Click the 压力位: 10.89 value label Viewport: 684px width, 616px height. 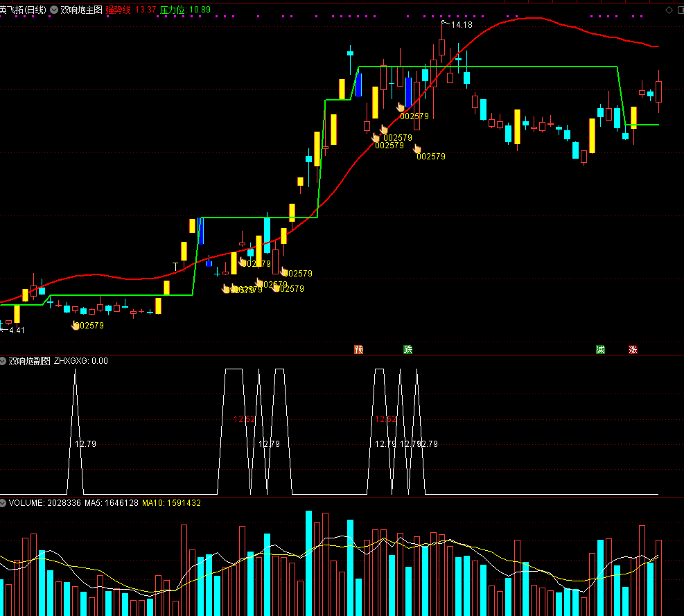[185, 10]
